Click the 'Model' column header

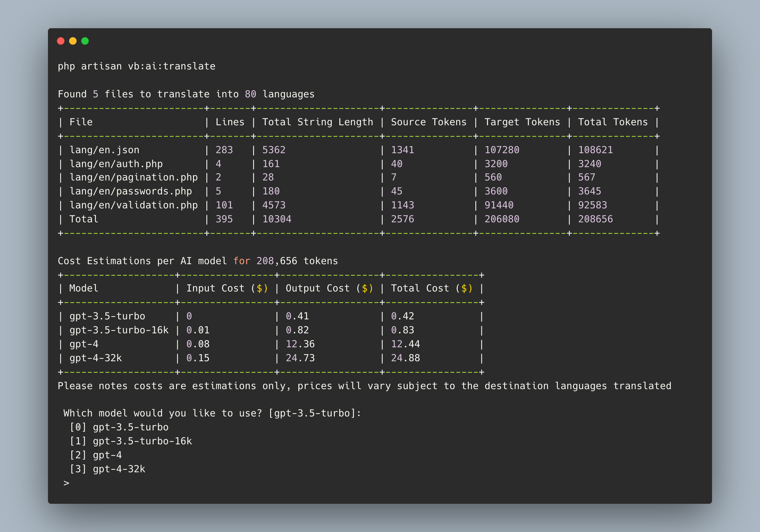[x=84, y=288]
